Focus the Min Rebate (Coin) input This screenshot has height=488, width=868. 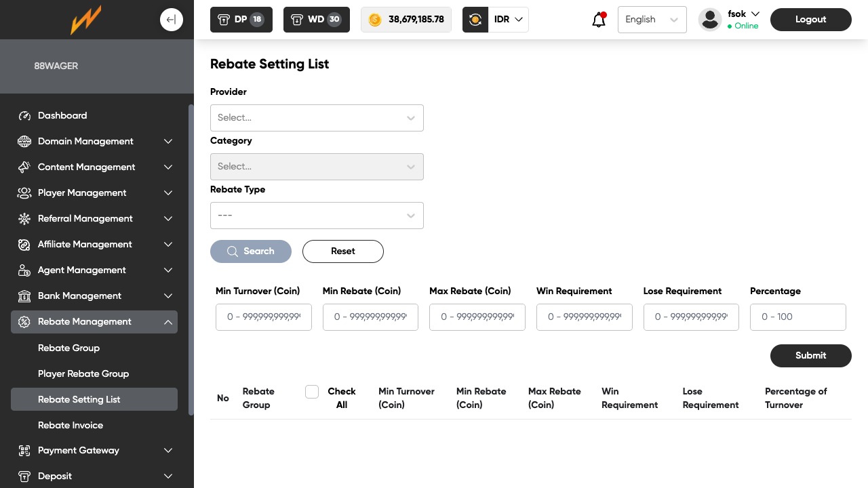[x=370, y=317]
